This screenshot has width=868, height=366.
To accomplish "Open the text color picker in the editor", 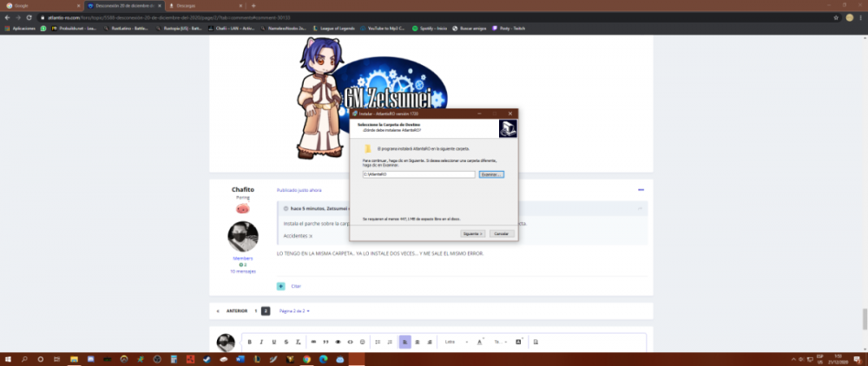I will [x=480, y=342].
